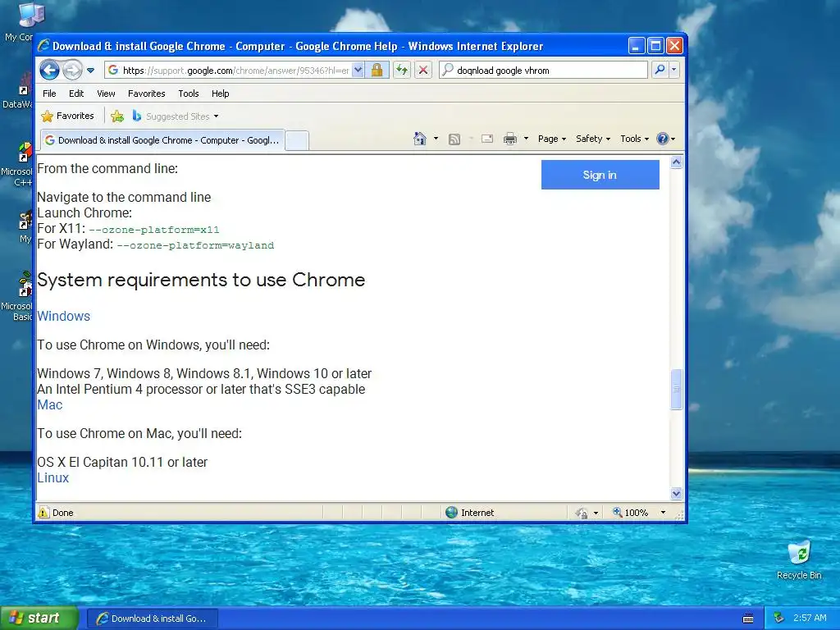840x630 pixels.
Task: Click the Read Mail icon
Action: (487, 139)
